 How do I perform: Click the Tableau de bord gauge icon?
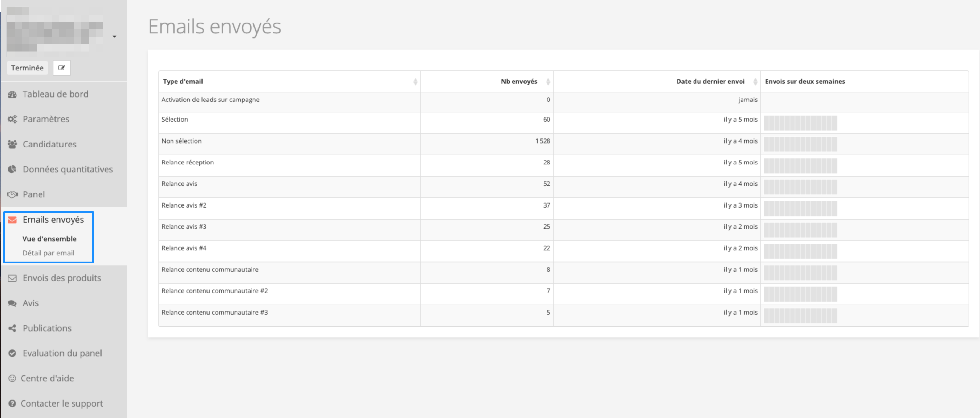pos(12,94)
